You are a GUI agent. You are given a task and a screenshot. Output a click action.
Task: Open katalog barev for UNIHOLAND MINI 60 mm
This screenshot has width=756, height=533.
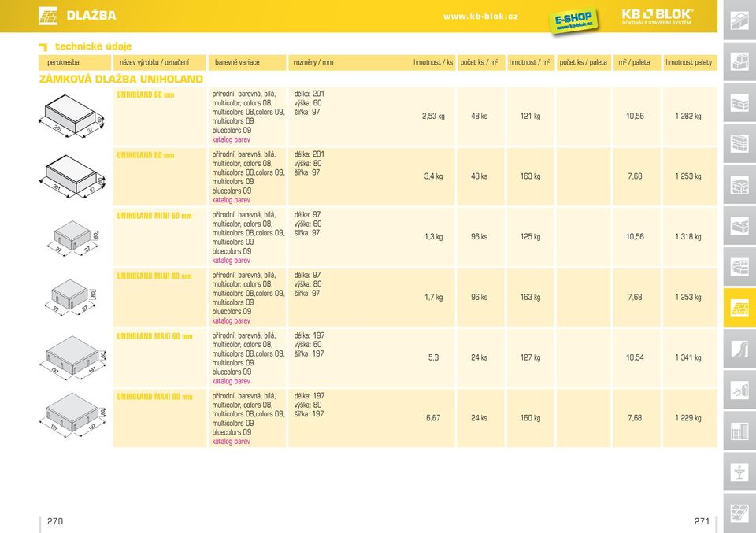click(x=231, y=261)
